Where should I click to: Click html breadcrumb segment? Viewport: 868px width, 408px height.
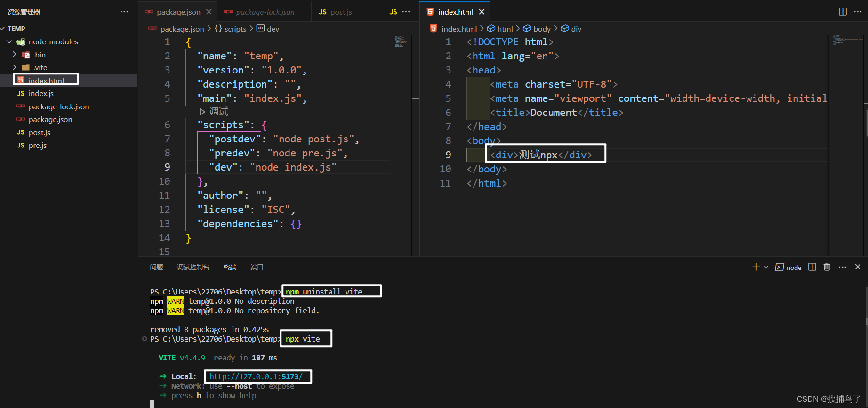coord(500,29)
